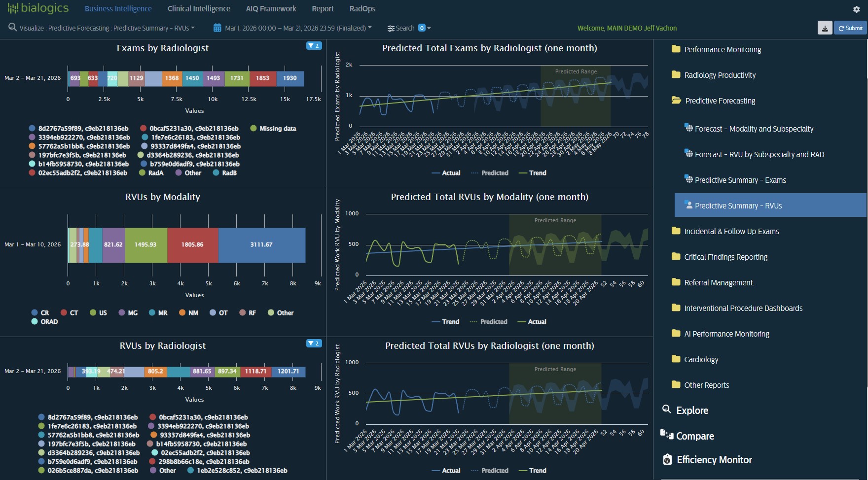This screenshot has height=480, width=868.
Task: Click the Submit button
Action: (850, 28)
